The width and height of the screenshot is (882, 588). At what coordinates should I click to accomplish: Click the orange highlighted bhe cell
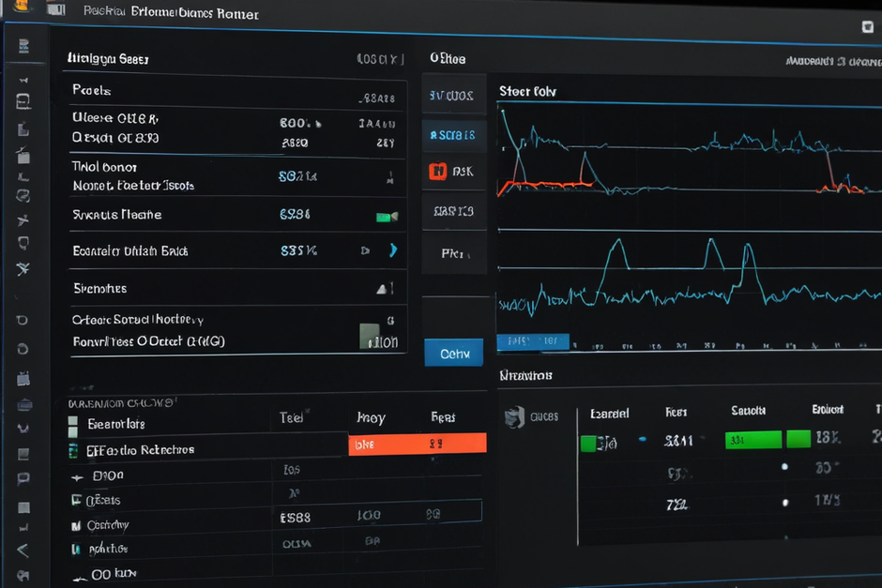tap(418, 445)
